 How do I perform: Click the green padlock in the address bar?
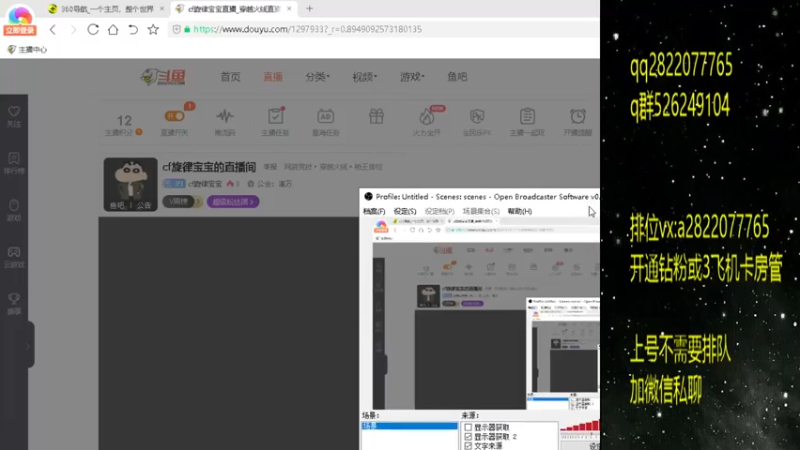coord(187,30)
